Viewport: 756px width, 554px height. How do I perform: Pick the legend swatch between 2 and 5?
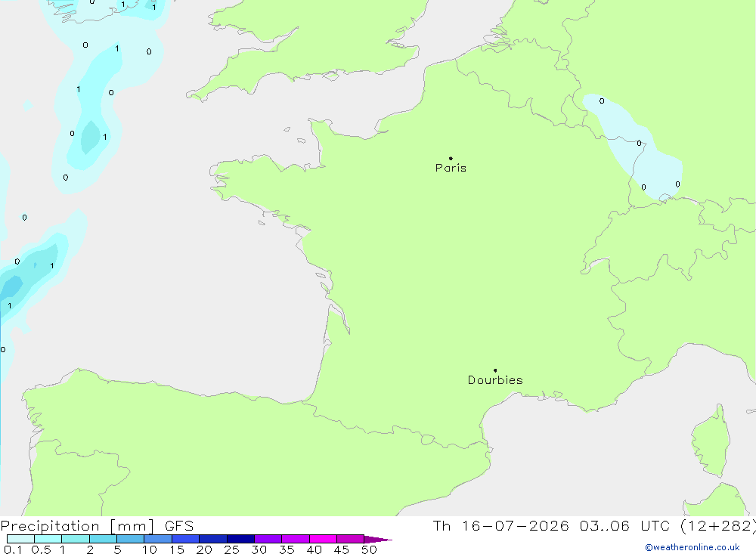point(103,539)
